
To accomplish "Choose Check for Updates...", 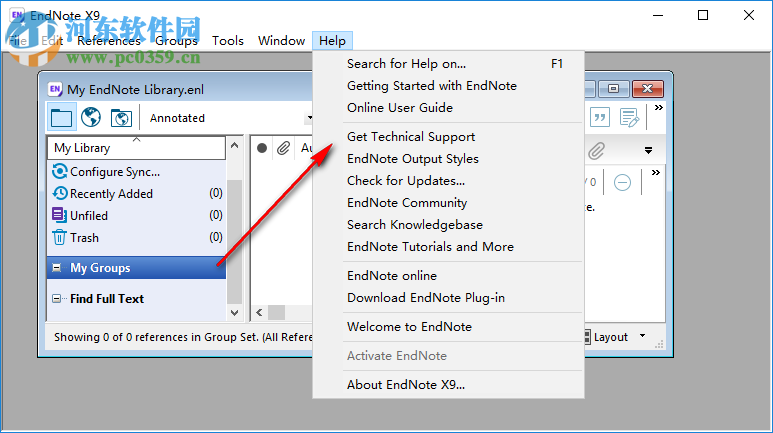I will [449, 180].
